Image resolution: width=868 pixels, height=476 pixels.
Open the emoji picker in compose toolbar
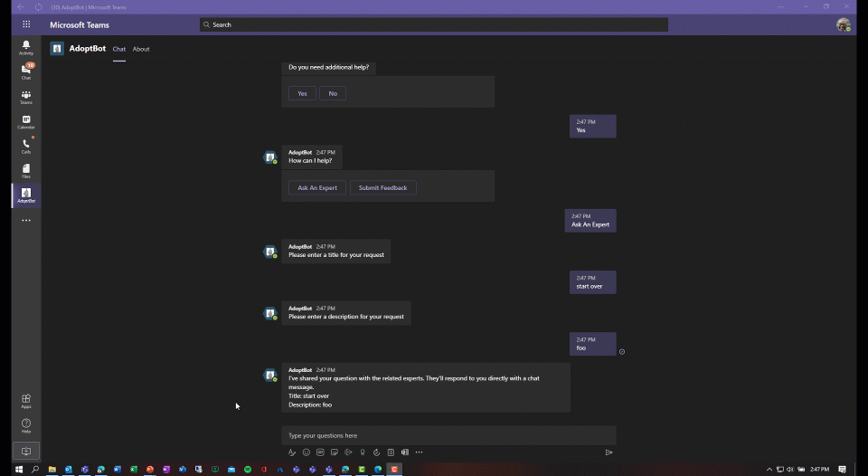[x=307, y=452]
